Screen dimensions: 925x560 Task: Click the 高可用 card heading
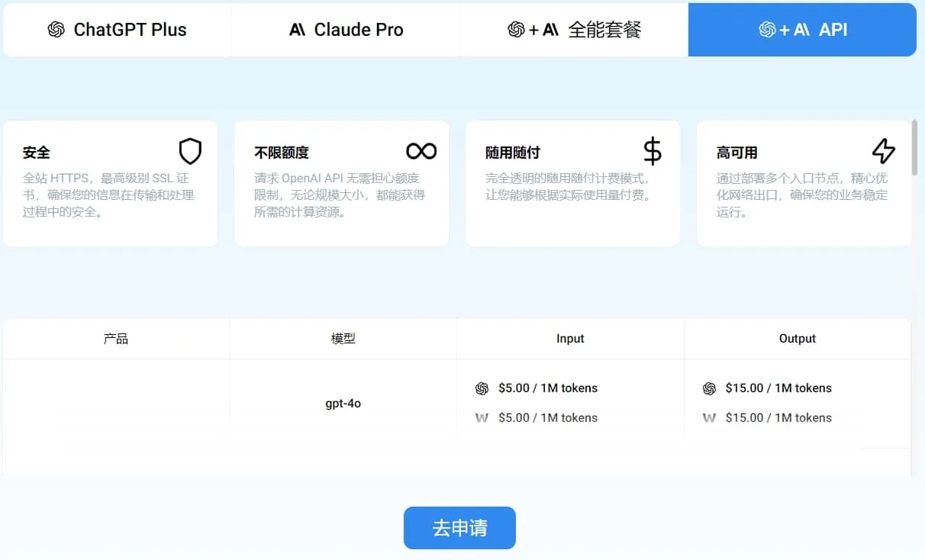pos(737,153)
